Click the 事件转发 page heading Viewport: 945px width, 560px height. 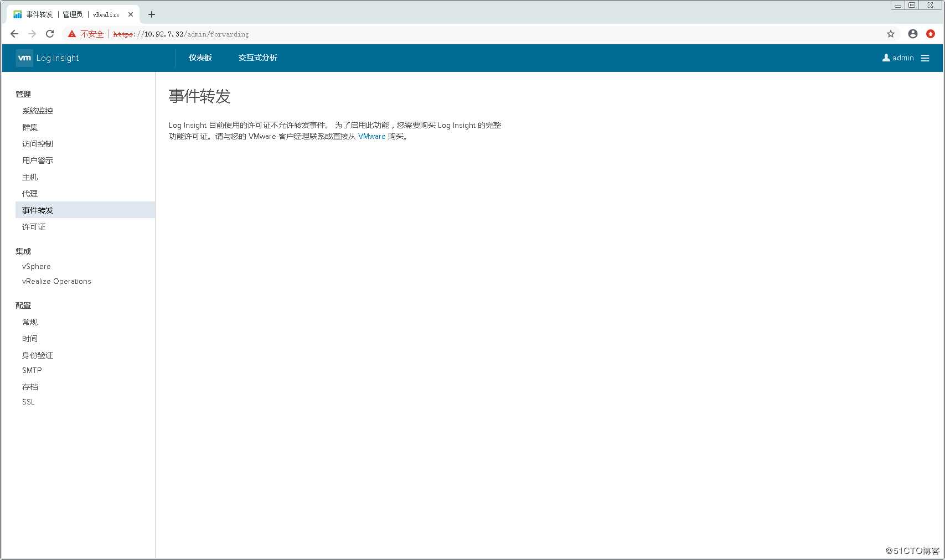[199, 96]
